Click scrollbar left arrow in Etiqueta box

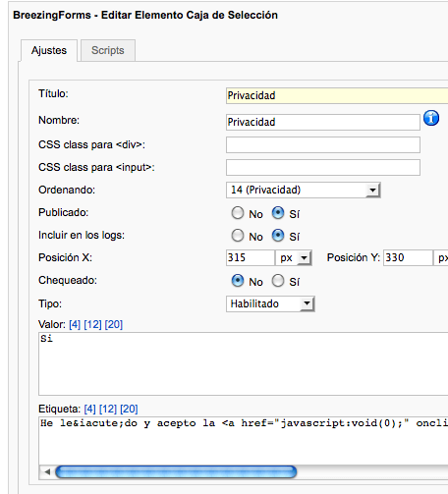(47, 471)
